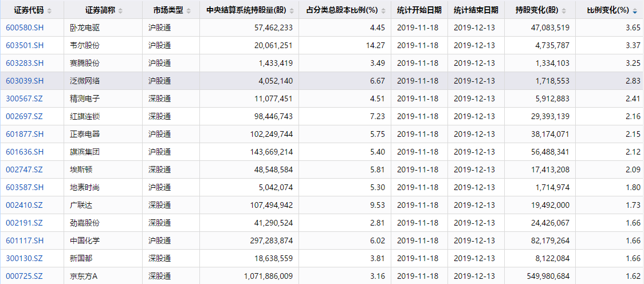Click the 统计开始日期 column header
Screen dimensions: 644x284
tap(419, 10)
